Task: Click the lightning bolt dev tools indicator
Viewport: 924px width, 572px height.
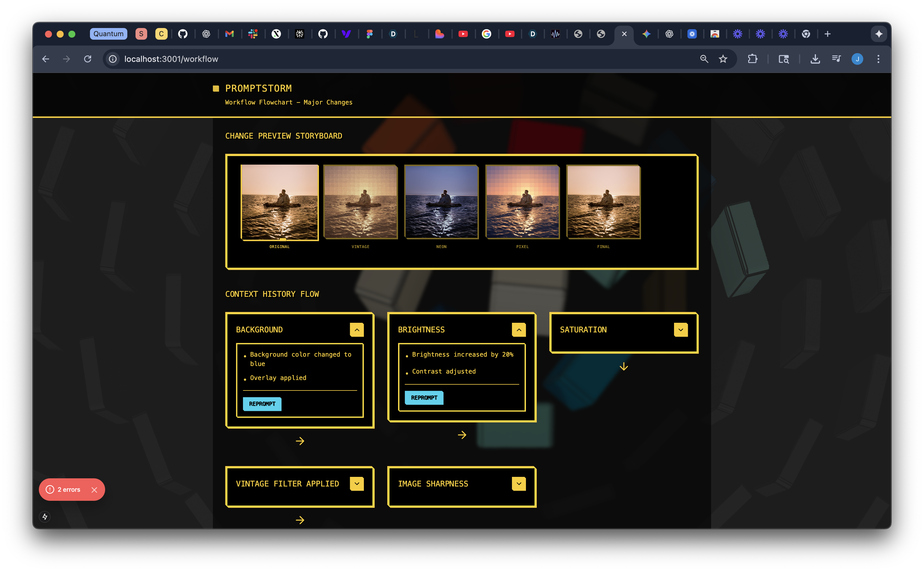Action: tap(45, 517)
